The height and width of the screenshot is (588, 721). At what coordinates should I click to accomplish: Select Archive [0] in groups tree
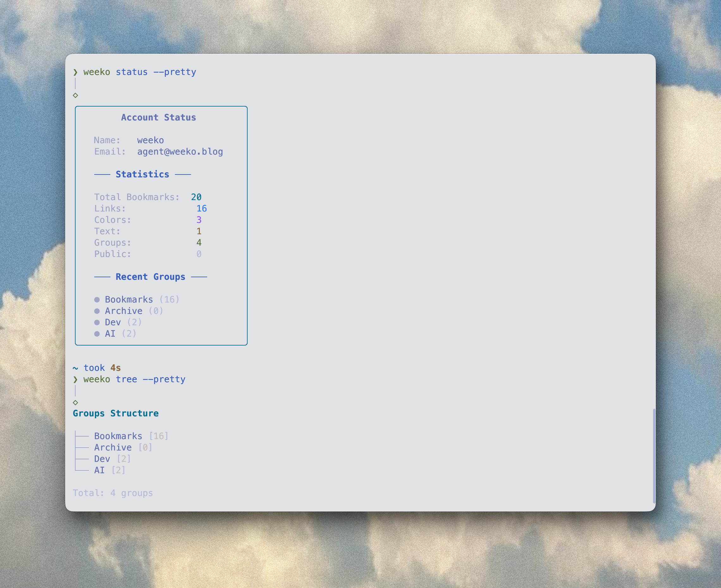[123, 448]
